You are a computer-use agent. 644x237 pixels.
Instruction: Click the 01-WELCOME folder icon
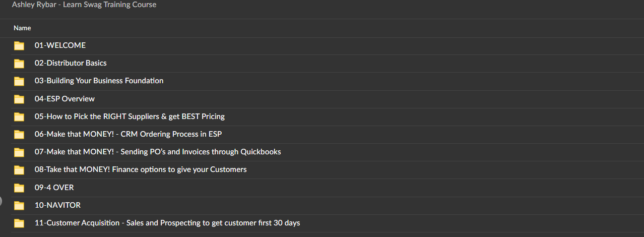[x=19, y=46]
